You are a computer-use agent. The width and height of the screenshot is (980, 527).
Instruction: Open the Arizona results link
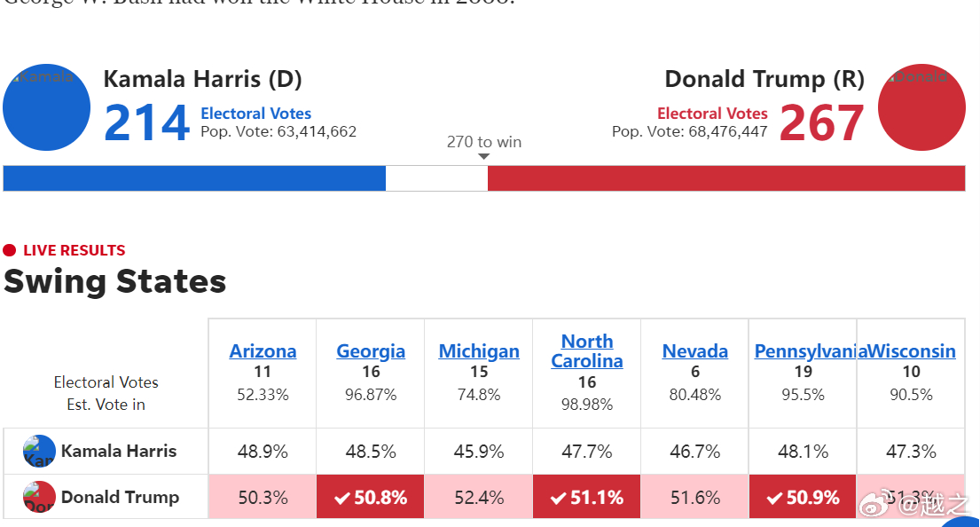pos(263,350)
